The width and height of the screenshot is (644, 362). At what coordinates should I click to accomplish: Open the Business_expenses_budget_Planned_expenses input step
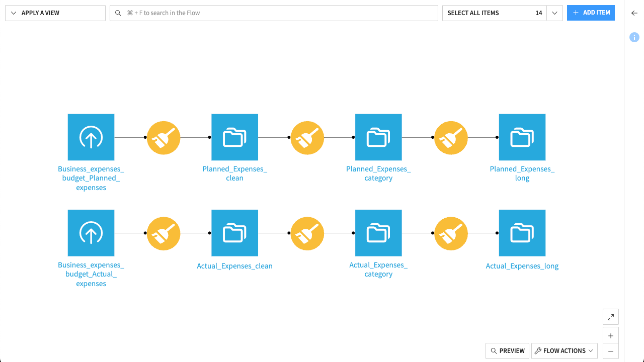pos(91,137)
